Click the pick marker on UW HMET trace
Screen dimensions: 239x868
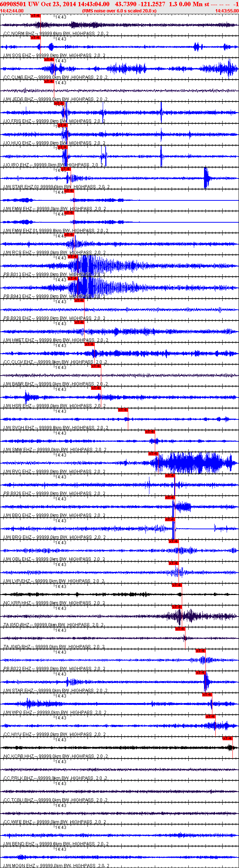[79, 322]
